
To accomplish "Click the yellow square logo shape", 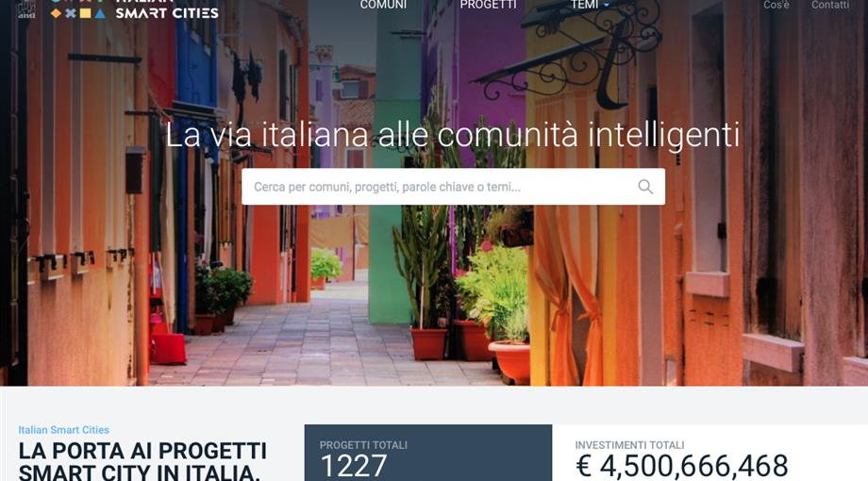I will pyautogui.click(x=85, y=13).
